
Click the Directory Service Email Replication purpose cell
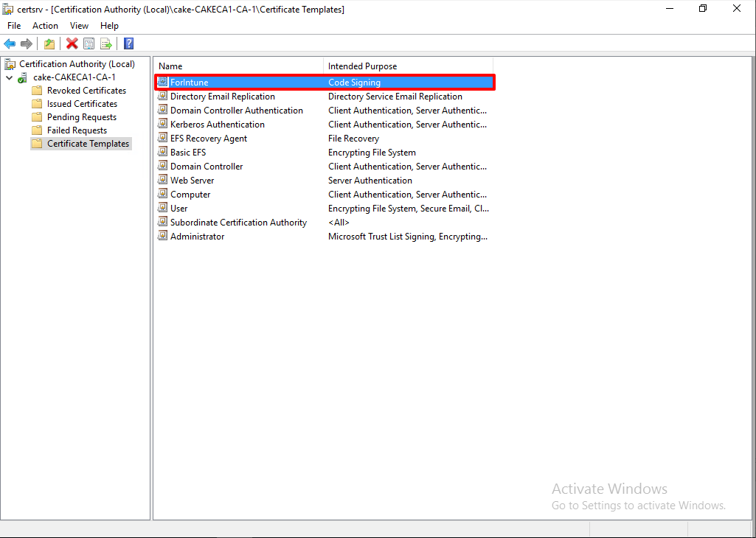395,97
